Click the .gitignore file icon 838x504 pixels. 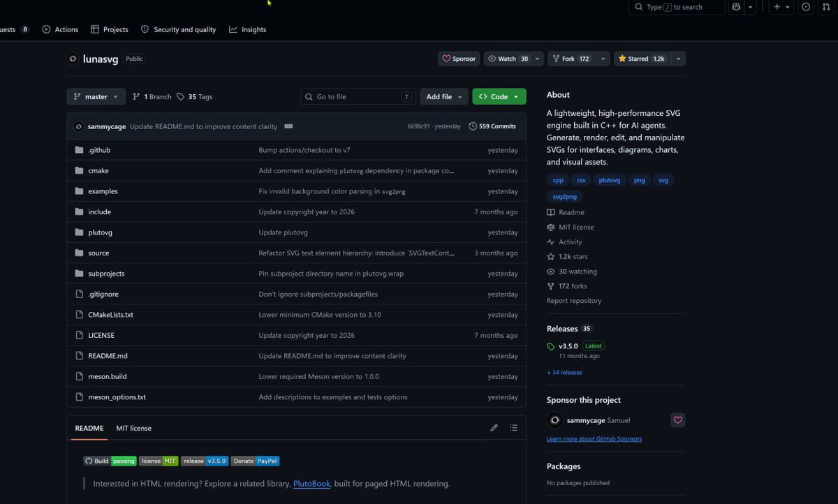(x=79, y=294)
